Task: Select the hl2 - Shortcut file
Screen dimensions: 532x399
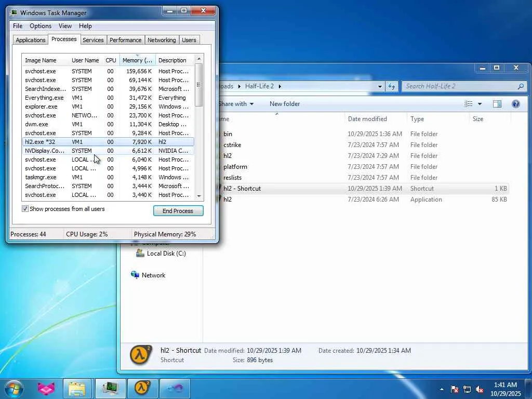Action: coord(363,188)
